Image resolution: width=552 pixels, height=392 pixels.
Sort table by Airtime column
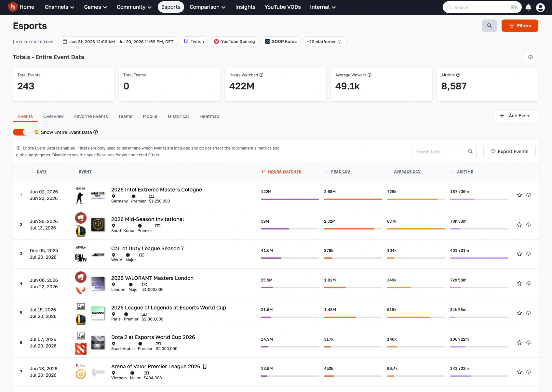point(465,172)
